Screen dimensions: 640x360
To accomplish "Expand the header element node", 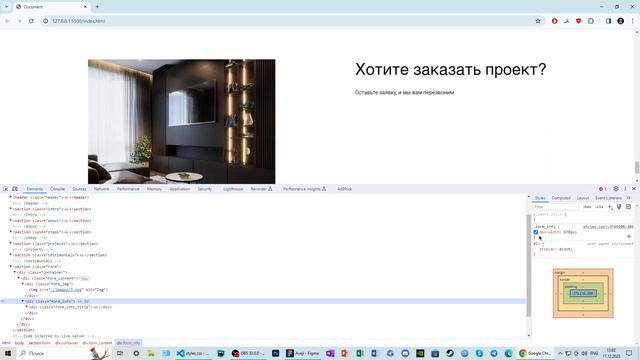I will [11, 197].
